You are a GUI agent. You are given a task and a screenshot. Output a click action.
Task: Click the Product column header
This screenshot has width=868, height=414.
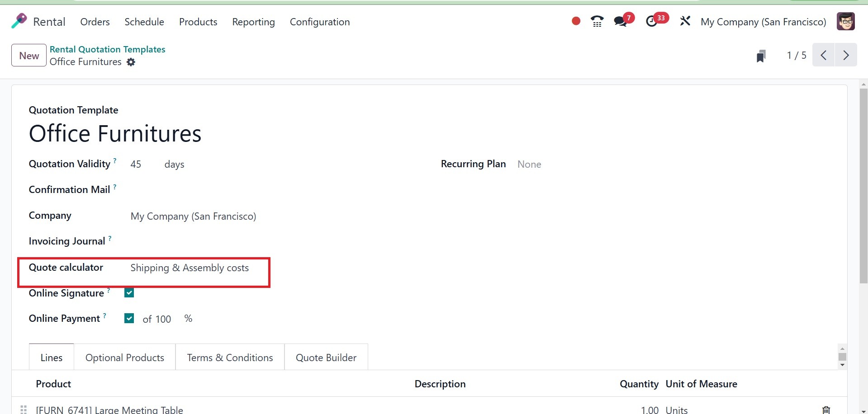click(x=53, y=384)
